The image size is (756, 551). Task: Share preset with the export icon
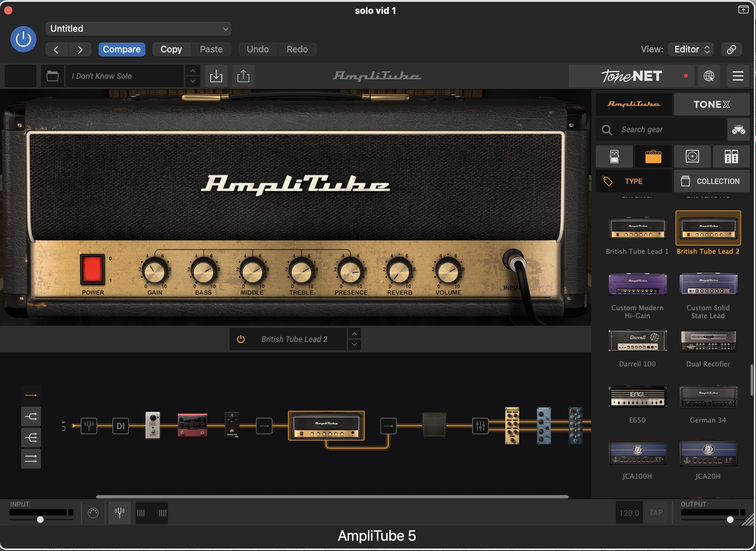(243, 76)
